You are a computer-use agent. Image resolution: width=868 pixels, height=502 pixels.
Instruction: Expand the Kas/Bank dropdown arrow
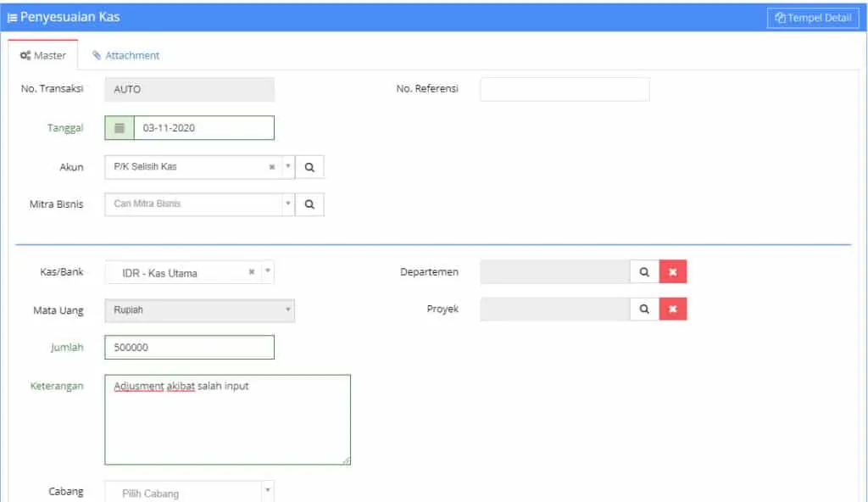[267, 271]
